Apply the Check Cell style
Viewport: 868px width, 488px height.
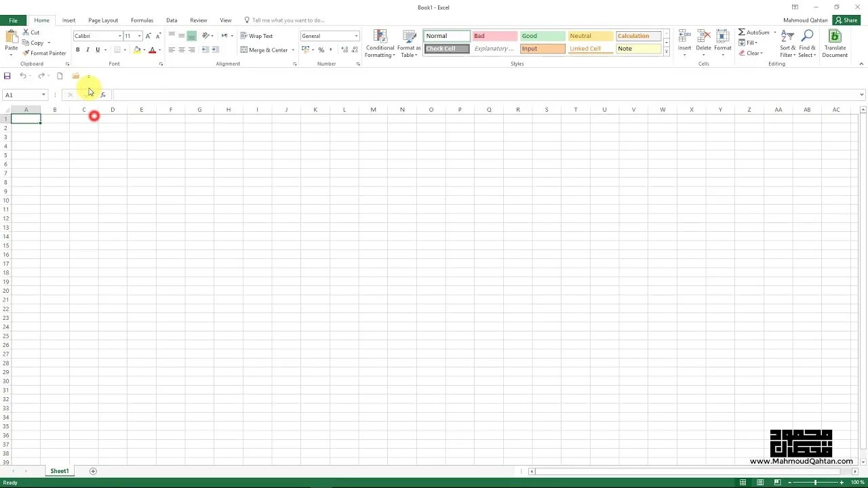(x=447, y=49)
